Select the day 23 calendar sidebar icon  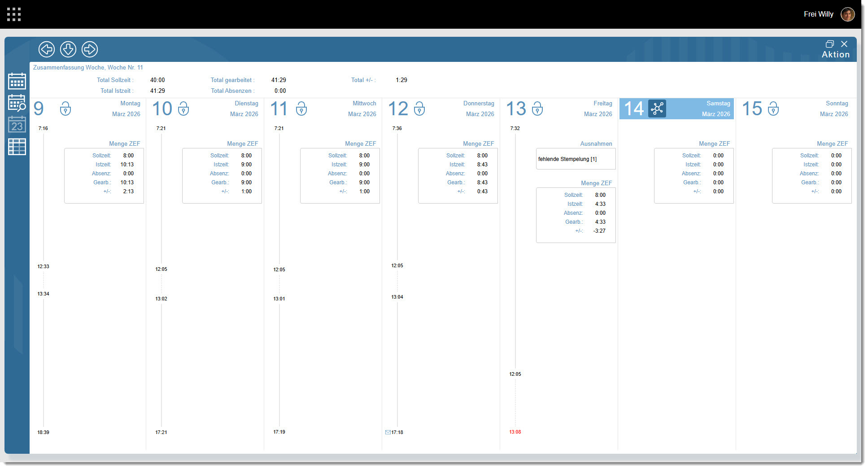[17, 124]
